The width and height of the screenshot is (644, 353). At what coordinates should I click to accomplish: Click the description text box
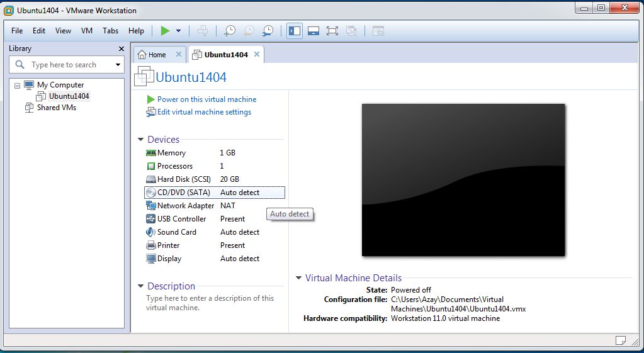210,303
